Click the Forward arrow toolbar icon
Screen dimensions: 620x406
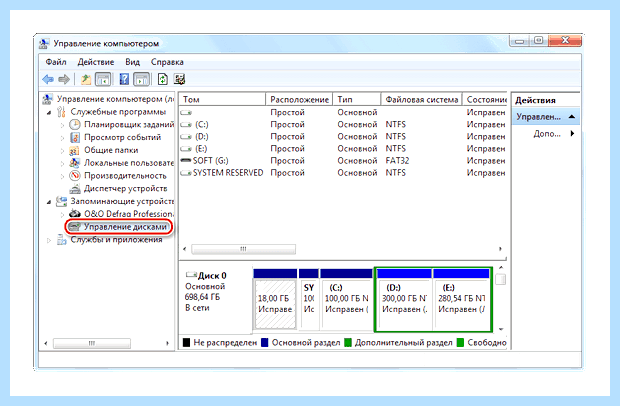point(64,79)
